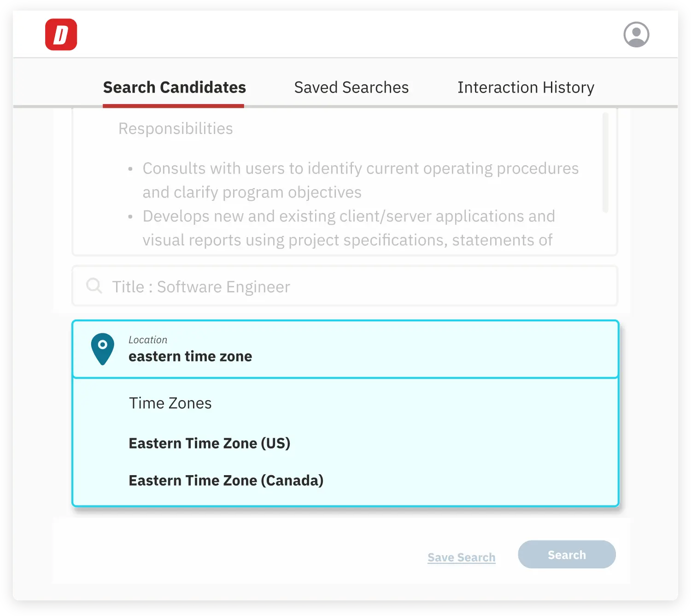Click the Time Zones suggestion group header
691x616 pixels.
(170, 403)
